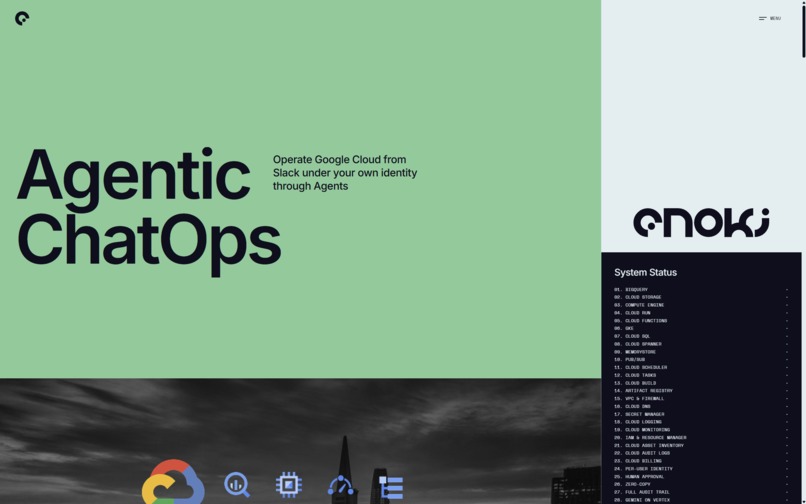Click the System Status heading
The image size is (806, 504).
(x=645, y=273)
